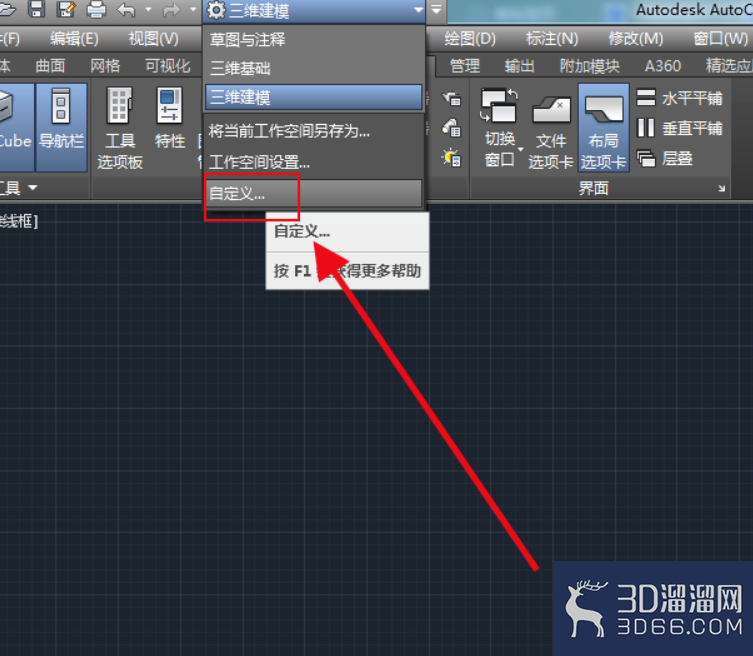
Task: Expand the 切换窗口 dropdown arrow
Action: point(521,149)
